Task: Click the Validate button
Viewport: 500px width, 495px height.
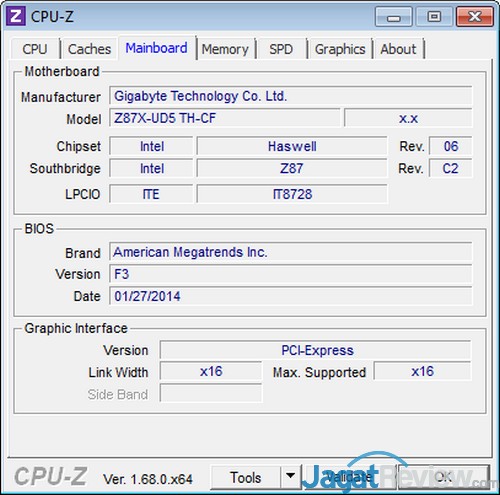Action: [349, 477]
